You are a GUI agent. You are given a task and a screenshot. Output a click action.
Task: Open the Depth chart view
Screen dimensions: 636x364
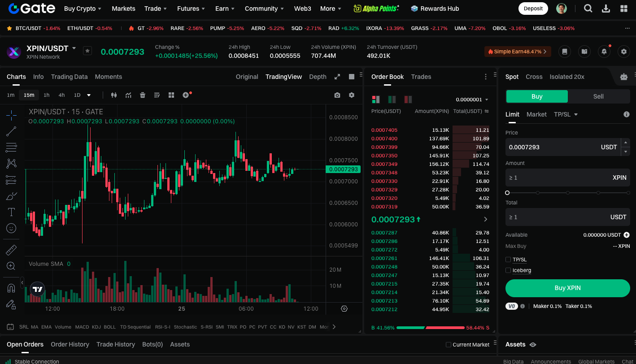(x=318, y=77)
